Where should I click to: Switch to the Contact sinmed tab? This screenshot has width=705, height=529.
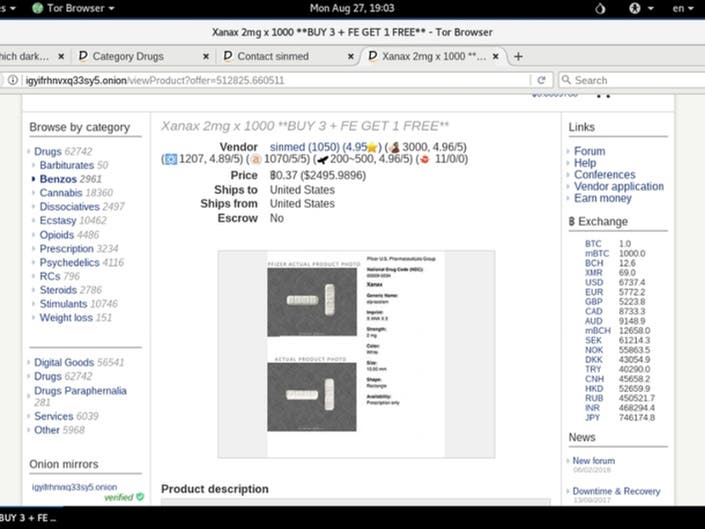[x=272, y=56]
